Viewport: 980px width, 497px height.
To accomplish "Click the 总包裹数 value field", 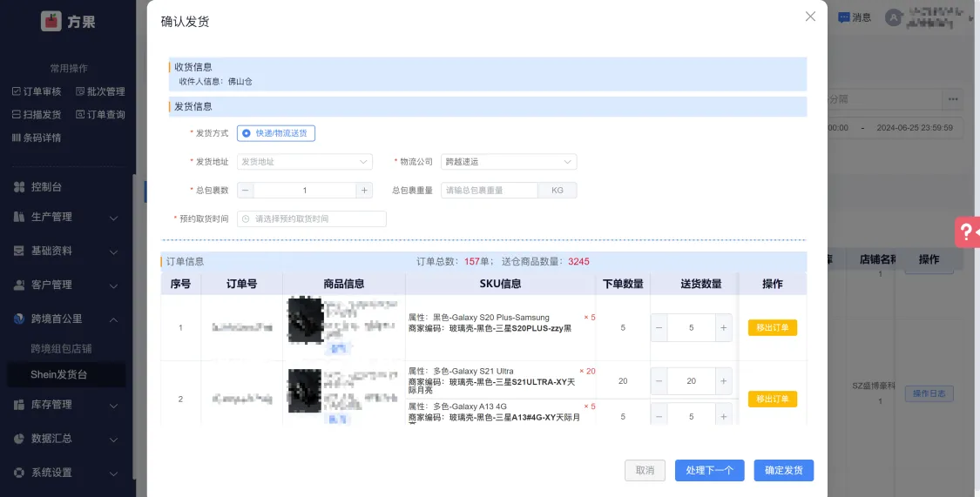I will (305, 191).
